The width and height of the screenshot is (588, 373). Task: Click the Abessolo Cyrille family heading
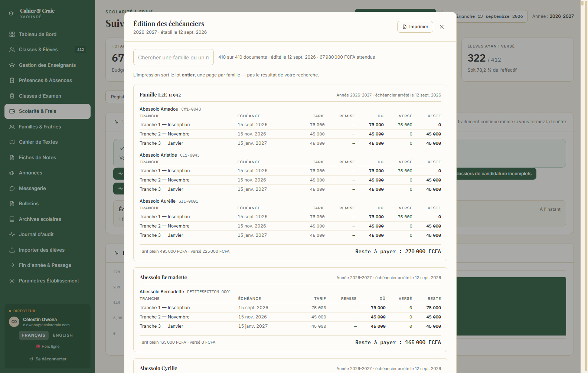(159, 368)
